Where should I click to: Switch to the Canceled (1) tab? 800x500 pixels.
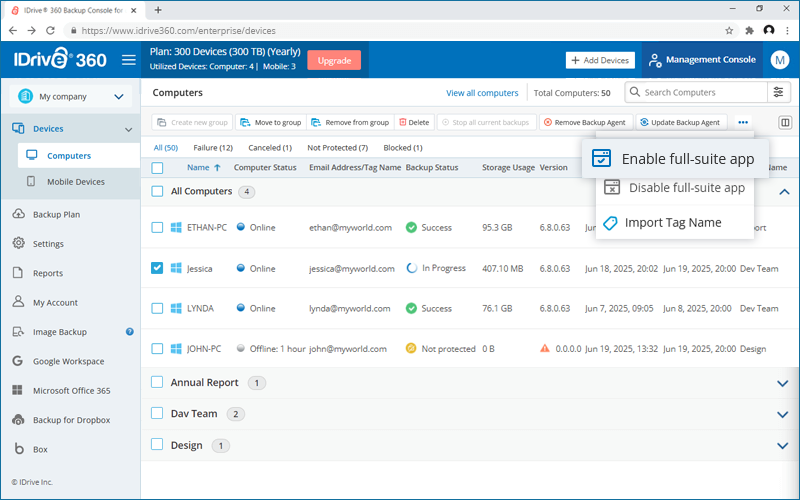tap(270, 148)
